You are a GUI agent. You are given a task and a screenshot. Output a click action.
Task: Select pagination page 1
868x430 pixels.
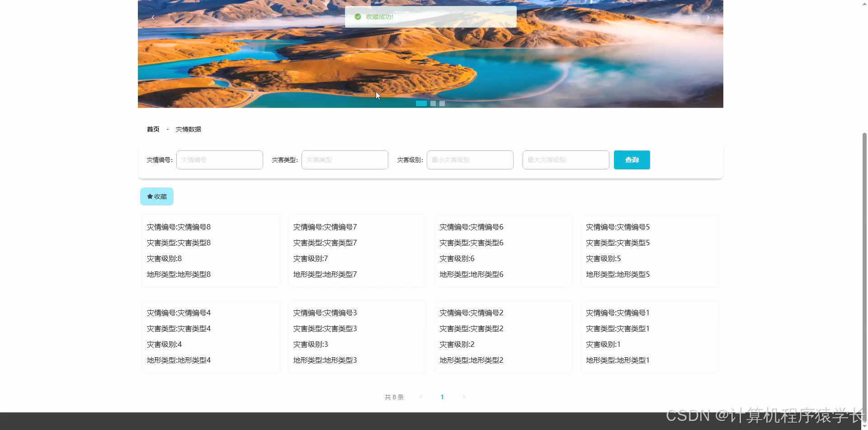click(x=442, y=397)
